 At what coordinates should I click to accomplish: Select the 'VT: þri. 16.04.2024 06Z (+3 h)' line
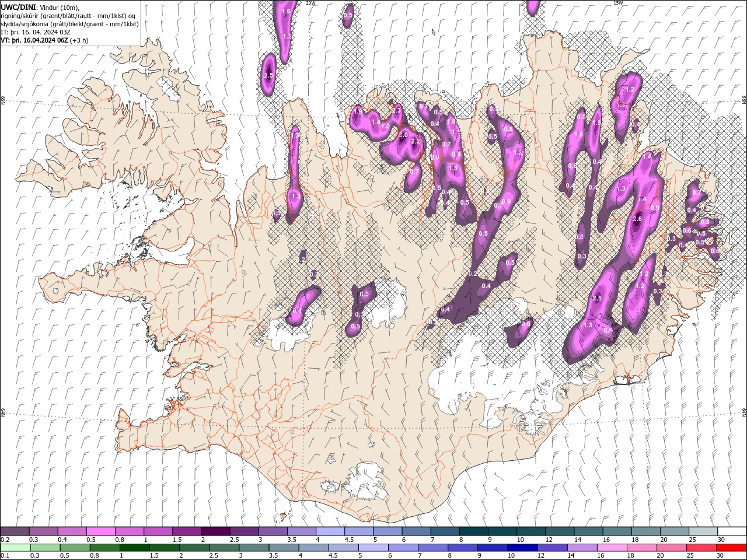[x=45, y=40]
